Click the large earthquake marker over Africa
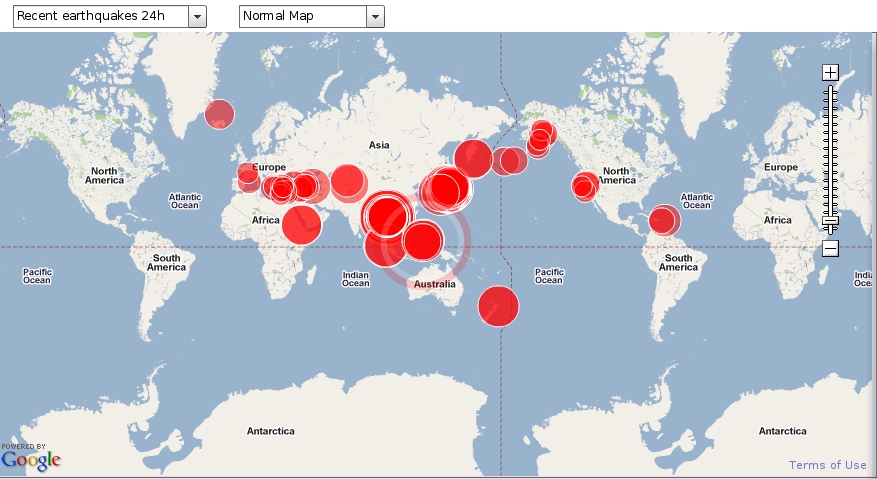The image size is (877, 479). 301,224
